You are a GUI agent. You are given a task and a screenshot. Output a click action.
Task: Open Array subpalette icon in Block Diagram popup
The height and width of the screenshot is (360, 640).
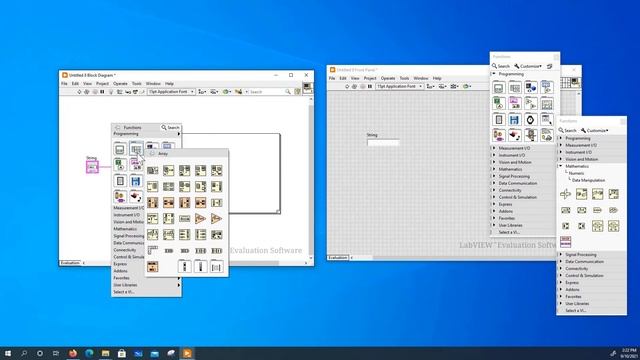[136, 149]
